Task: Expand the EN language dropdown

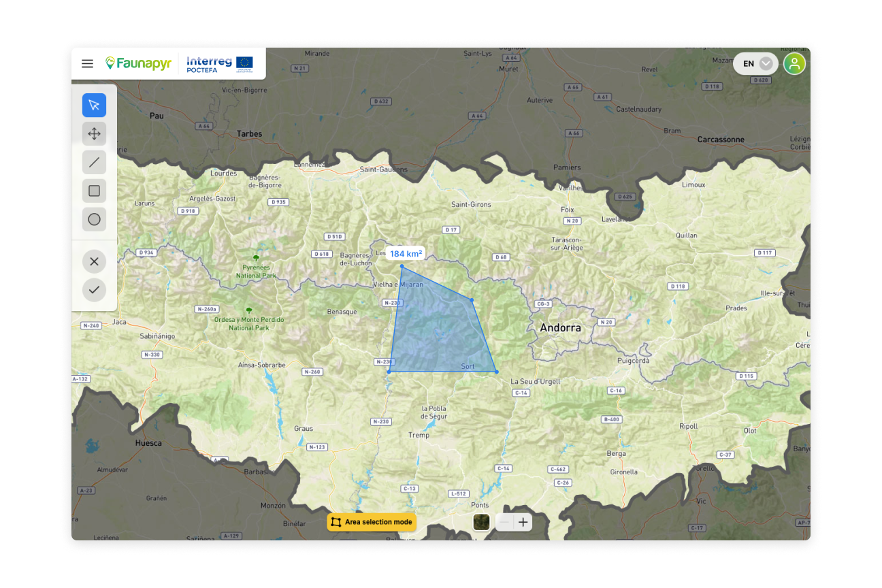Action: coord(766,64)
